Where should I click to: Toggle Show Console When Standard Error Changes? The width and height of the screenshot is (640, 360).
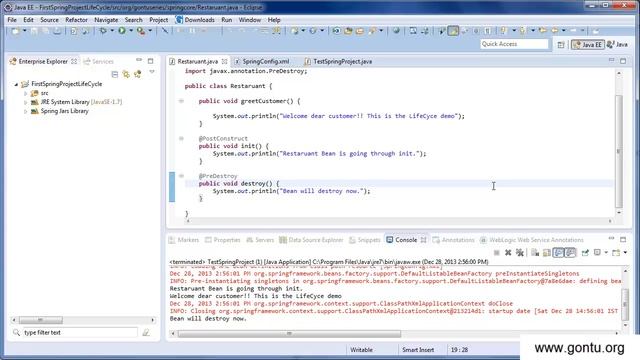coord(570,253)
